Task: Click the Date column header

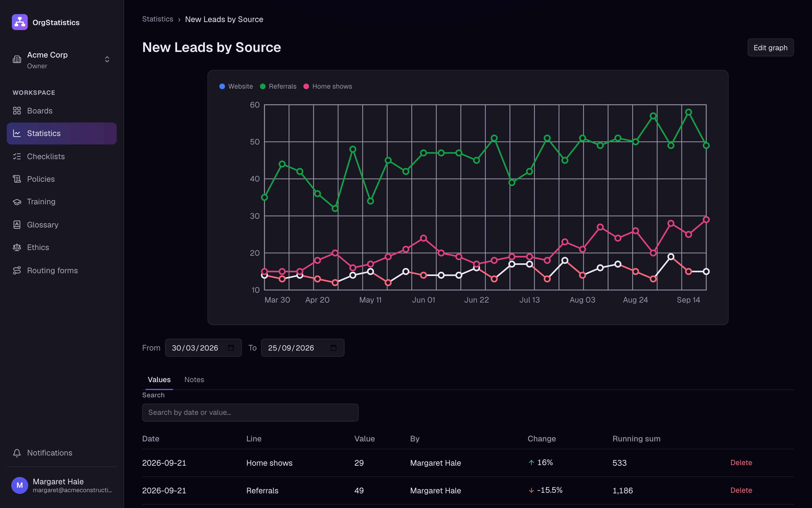Action: coord(151,439)
